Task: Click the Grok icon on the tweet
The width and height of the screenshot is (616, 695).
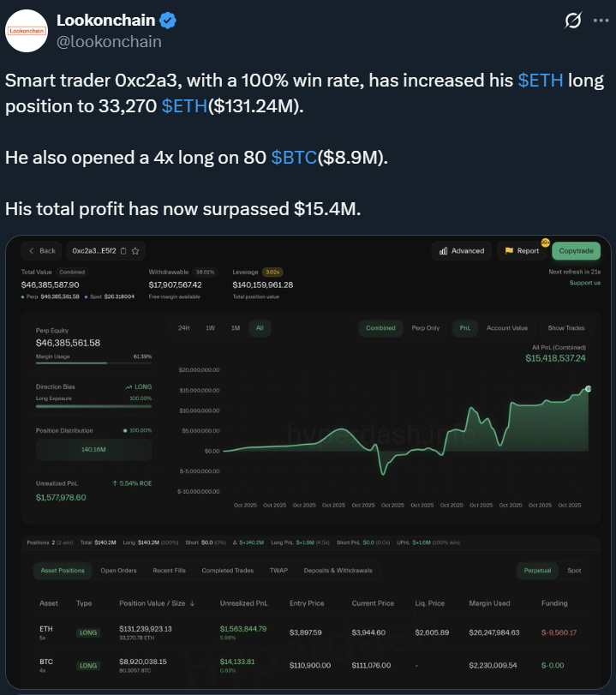Action: (x=571, y=20)
